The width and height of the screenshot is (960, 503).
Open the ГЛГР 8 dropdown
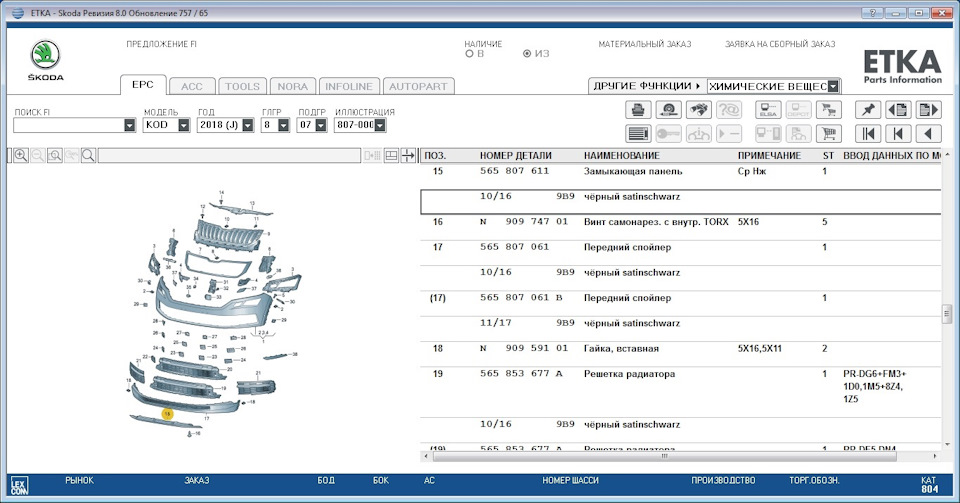pos(283,125)
